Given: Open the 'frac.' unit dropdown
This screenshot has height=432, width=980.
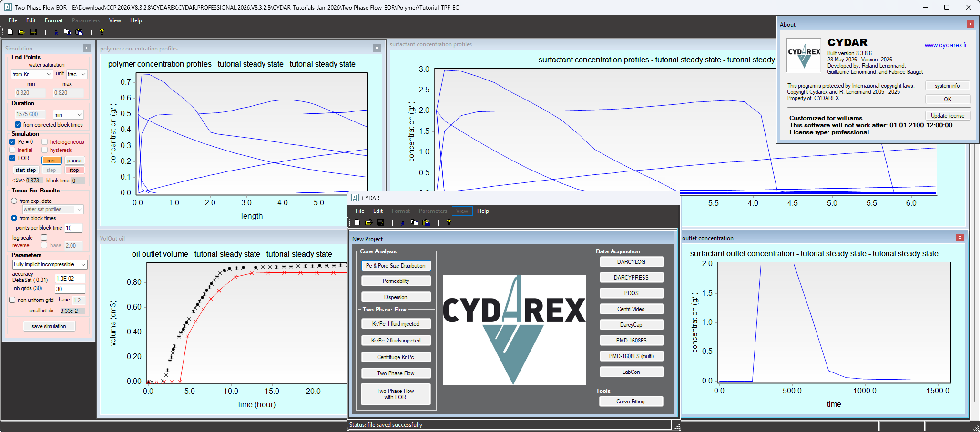Looking at the screenshot, I should 77,74.
